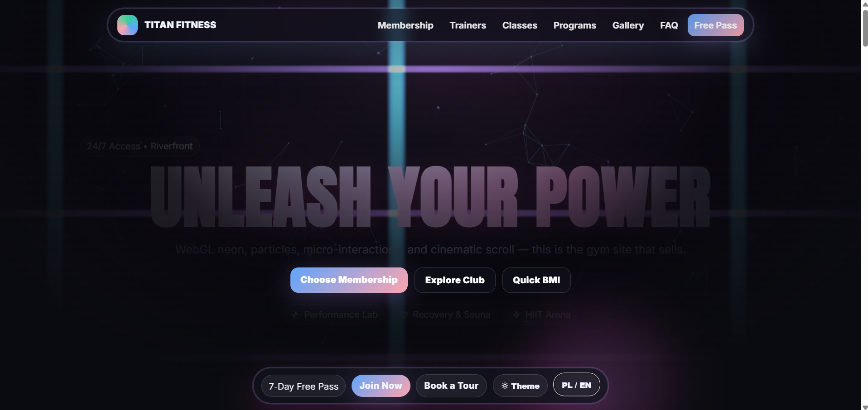This screenshot has width=868, height=410.
Task: Click the vertical scrollbar thumb
Action: coord(865,27)
